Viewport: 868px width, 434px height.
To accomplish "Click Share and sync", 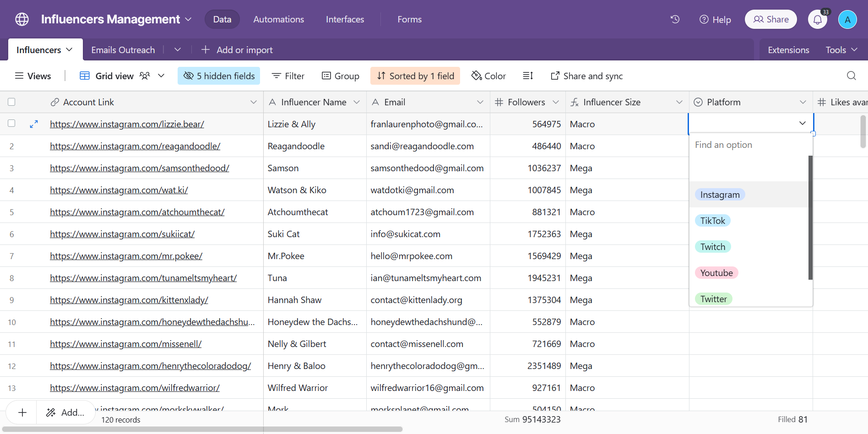I will [x=586, y=76].
